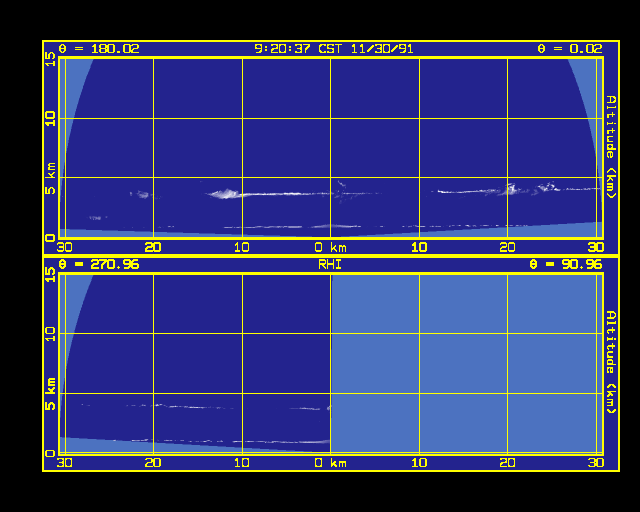
Task: Click the bottom panel 0 km range label
Action: (x=331, y=463)
